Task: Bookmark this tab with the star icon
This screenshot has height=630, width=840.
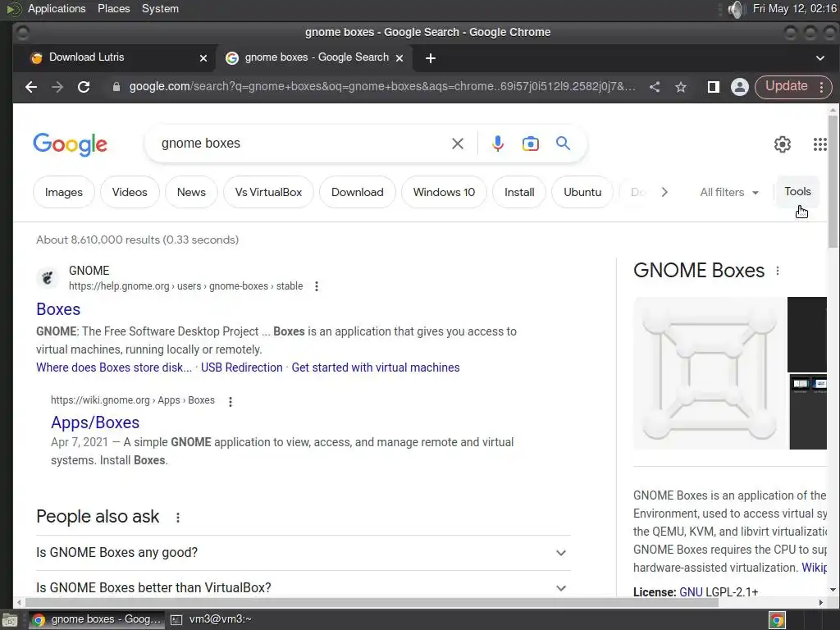Action: pos(680,87)
